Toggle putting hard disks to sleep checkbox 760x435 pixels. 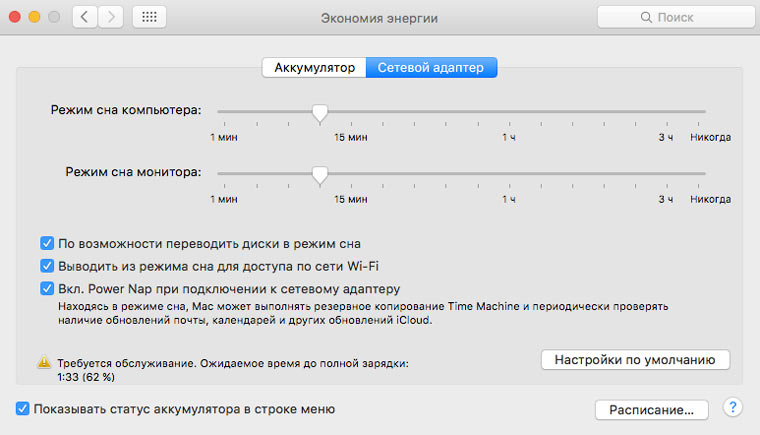click(46, 243)
